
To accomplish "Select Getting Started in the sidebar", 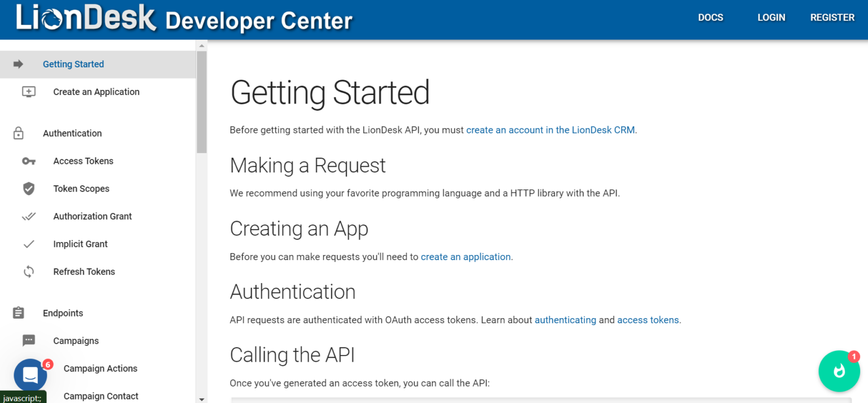I will click(x=98, y=64).
